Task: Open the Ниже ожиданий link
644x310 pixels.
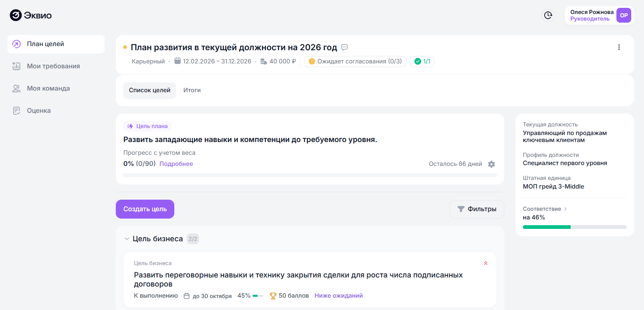Action: (339, 296)
